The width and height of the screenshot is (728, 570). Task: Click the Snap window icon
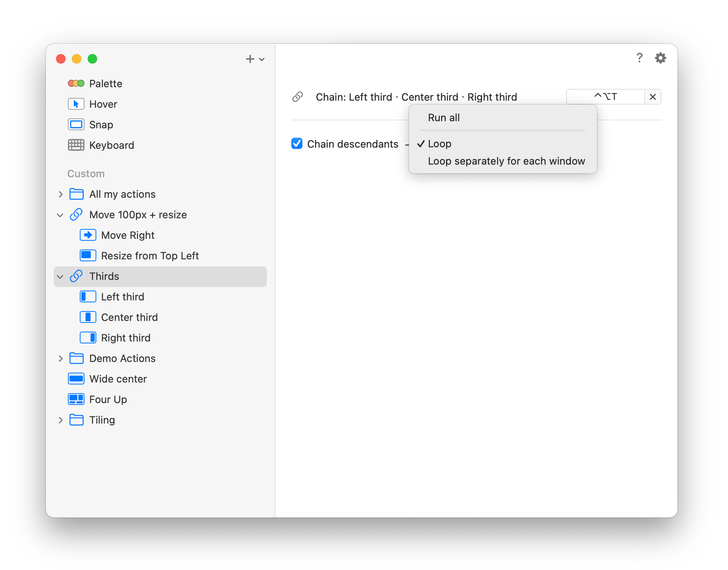click(76, 124)
